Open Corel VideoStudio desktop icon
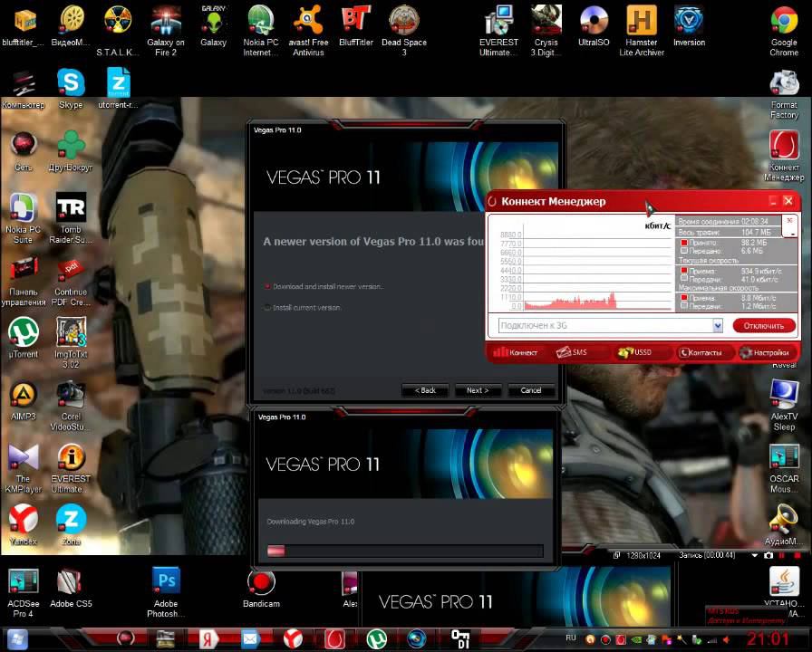This screenshot has width=812, height=652. (71, 406)
